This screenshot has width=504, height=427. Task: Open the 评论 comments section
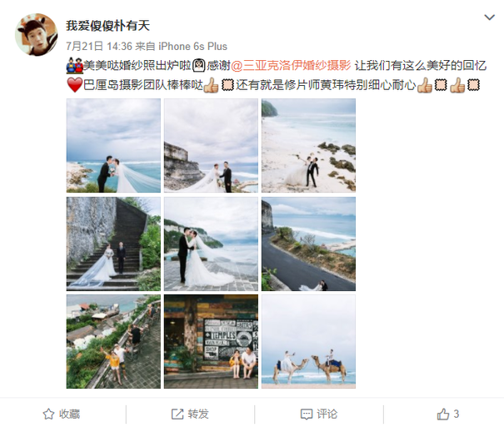click(327, 414)
